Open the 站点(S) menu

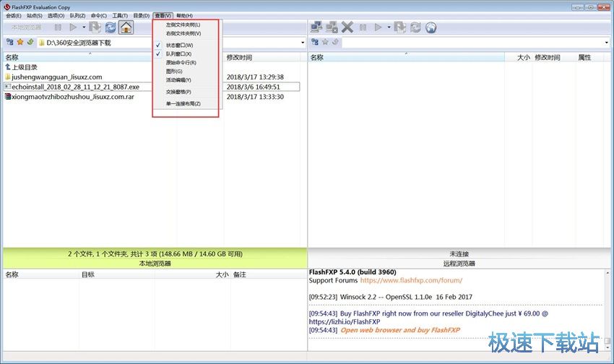pos(35,16)
